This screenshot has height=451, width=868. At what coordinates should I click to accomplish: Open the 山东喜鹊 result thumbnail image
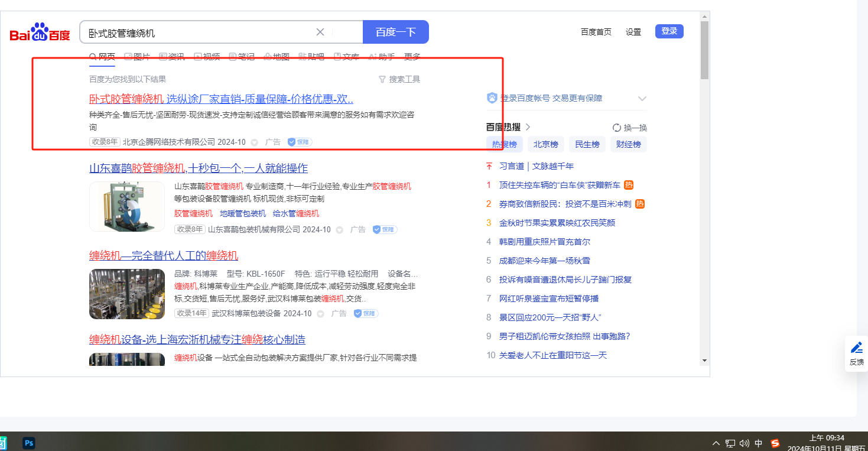[127, 206]
